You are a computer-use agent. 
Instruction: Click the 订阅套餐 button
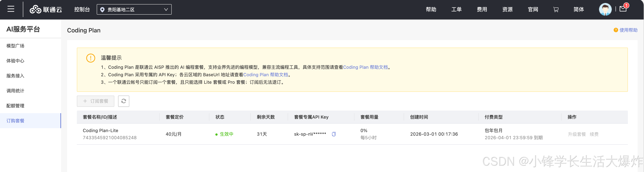(96, 101)
